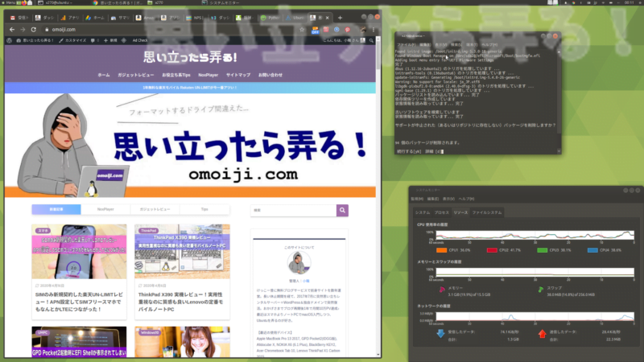Bookmark this page with the star icon
644x362 pixels.
(x=302, y=30)
